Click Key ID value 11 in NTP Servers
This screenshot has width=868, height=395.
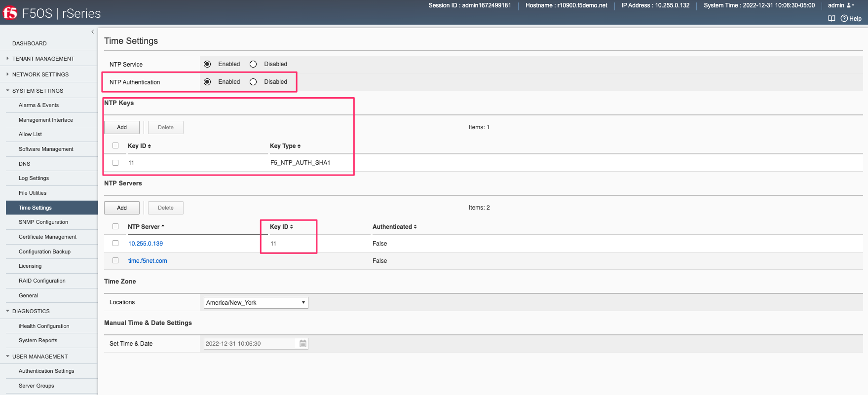click(x=273, y=244)
